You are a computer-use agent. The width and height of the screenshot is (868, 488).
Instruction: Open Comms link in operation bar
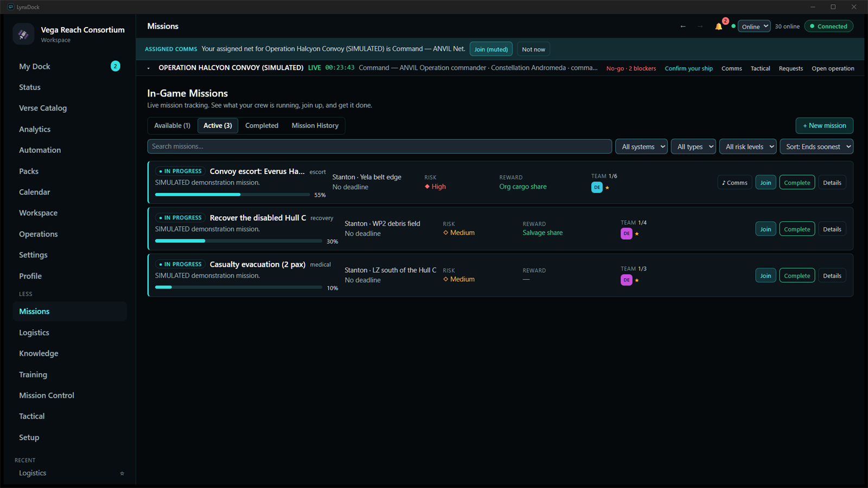click(x=731, y=68)
